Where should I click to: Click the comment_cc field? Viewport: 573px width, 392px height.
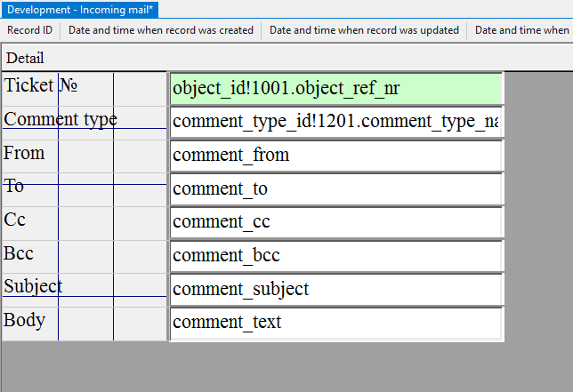click(335, 222)
